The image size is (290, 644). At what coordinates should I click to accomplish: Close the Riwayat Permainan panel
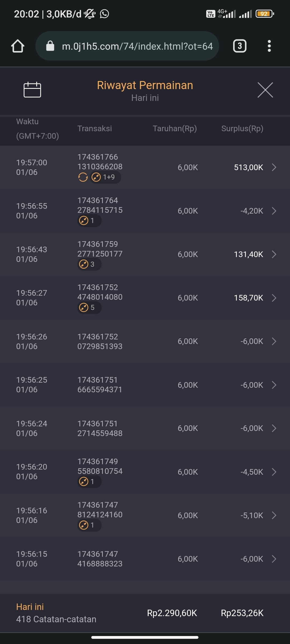point(265,90)
